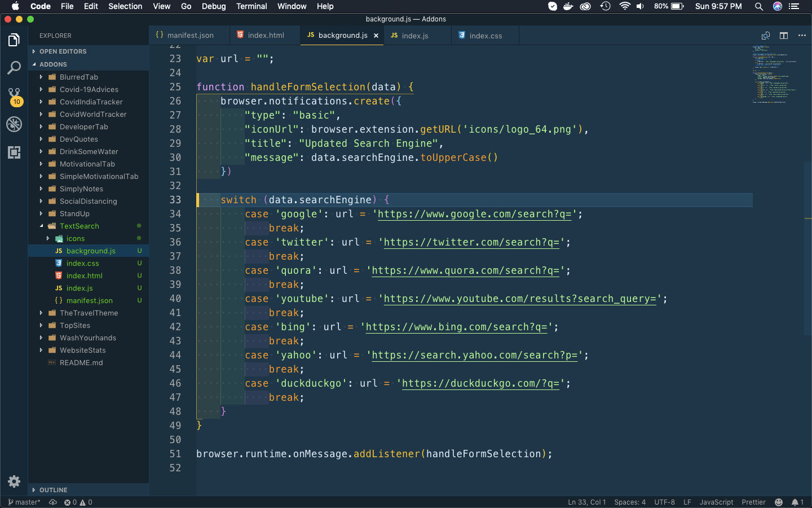Switch to the index.css tab
Viewport: 812px width, 508px height.
(x=485, y=36)
